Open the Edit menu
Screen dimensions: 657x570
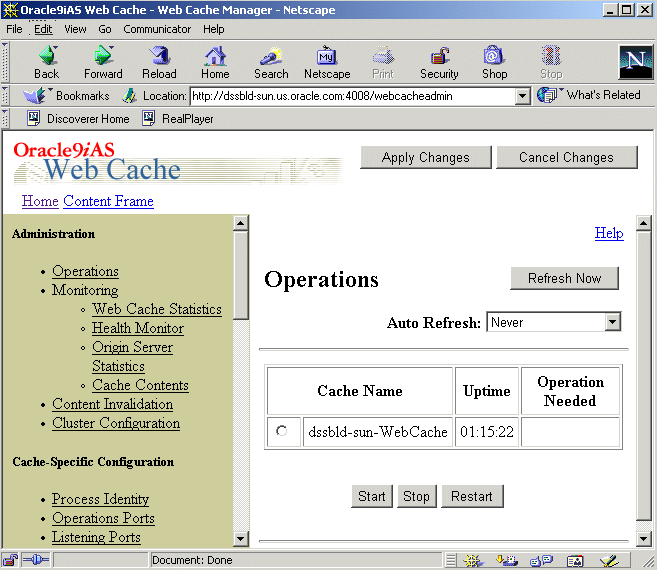click(x=43, y=29)
